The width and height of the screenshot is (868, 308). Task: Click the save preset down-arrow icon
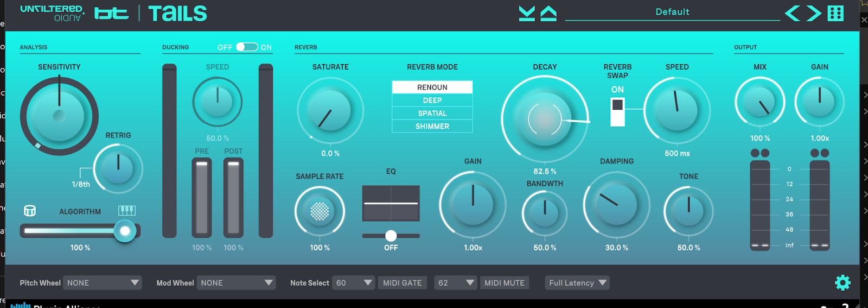(x=526, y=14)
